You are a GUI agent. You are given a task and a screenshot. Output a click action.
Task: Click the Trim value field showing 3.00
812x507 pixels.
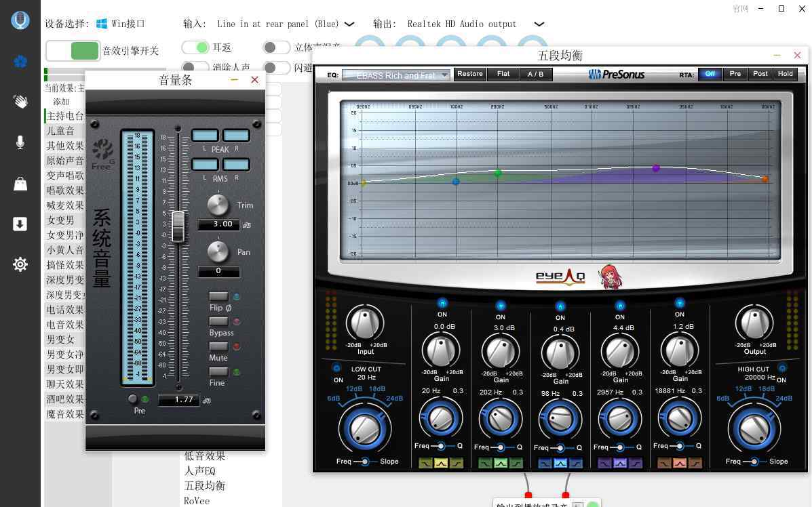coord(218,224)
